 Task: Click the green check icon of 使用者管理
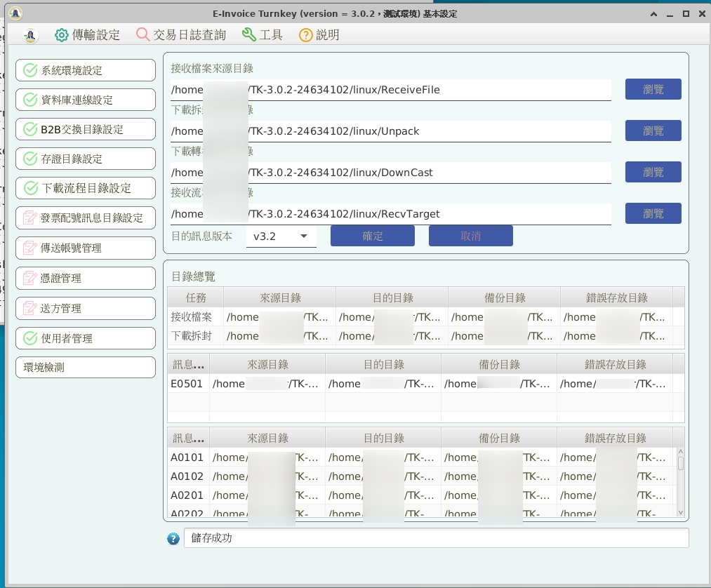tap(30, 338)
